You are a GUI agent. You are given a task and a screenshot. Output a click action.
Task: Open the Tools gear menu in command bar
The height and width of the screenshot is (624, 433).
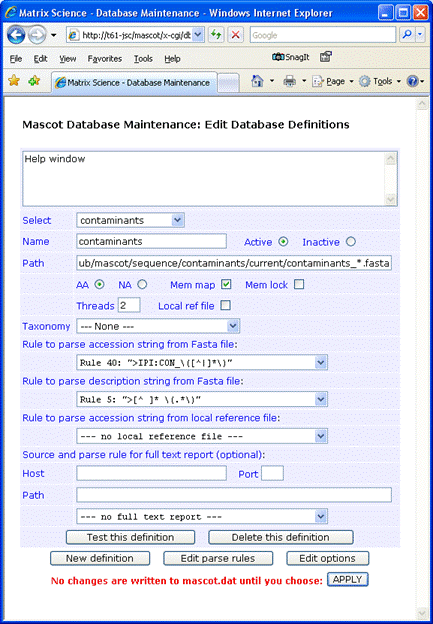click(x=380, y=81)
